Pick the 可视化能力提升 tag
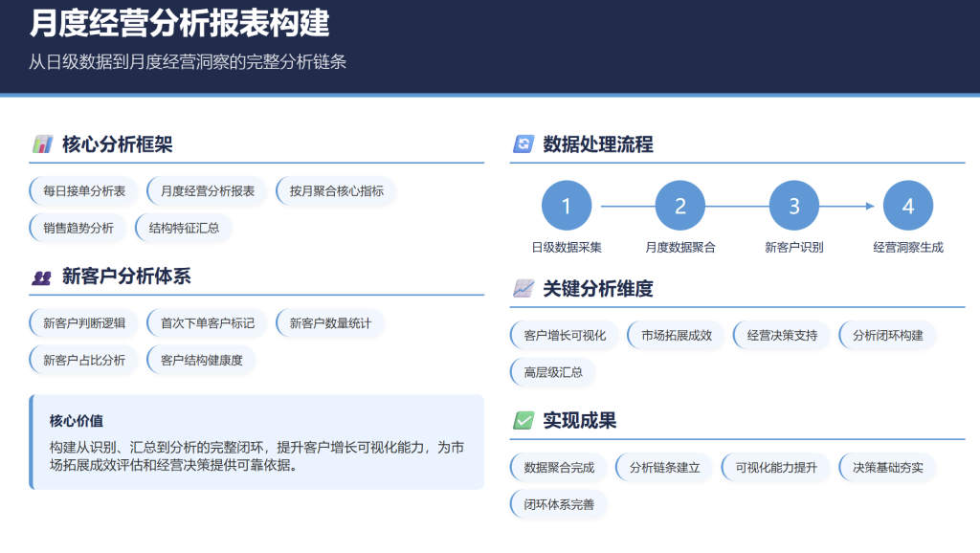The height and width of the screenshot is (553, 980). [775, 468]
